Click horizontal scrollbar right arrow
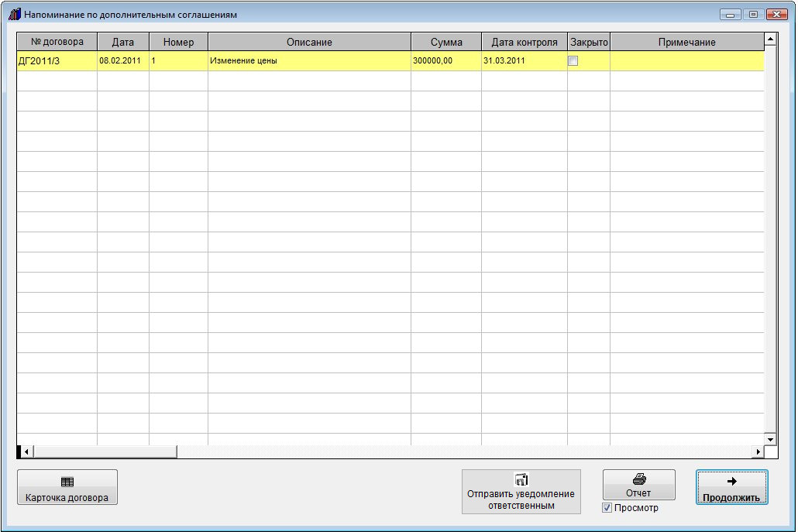 (758, 451)
